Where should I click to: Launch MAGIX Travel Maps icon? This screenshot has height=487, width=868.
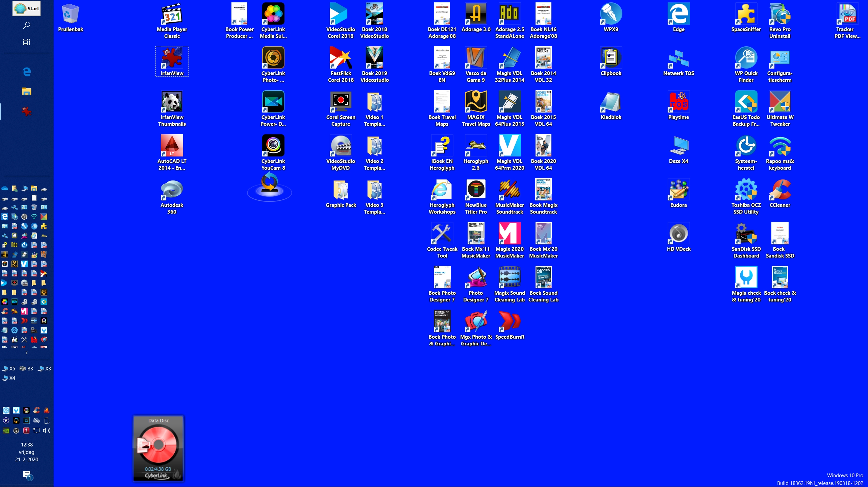point(476,109)
